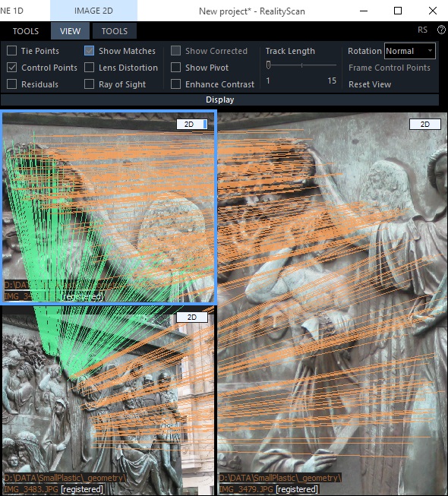448x496 pixels.
Task: Click the Rotation dropdown arrow
Action: point(430,51)
